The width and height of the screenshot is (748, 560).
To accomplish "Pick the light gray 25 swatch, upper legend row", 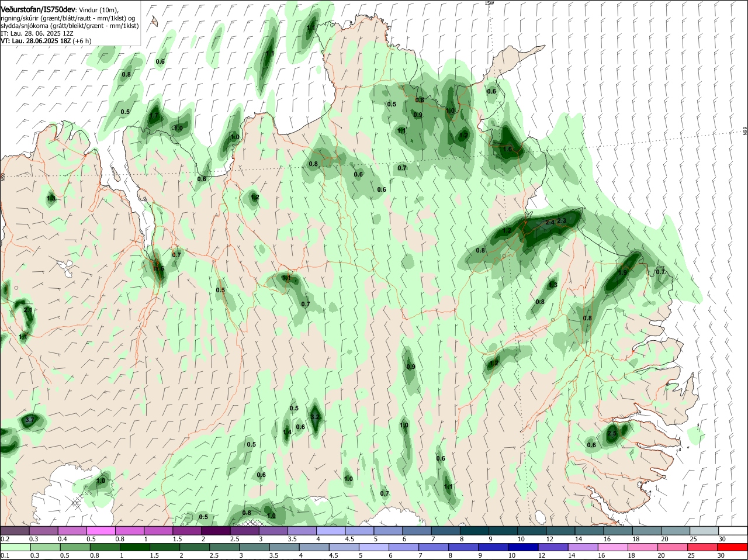I will pos(704,530).
